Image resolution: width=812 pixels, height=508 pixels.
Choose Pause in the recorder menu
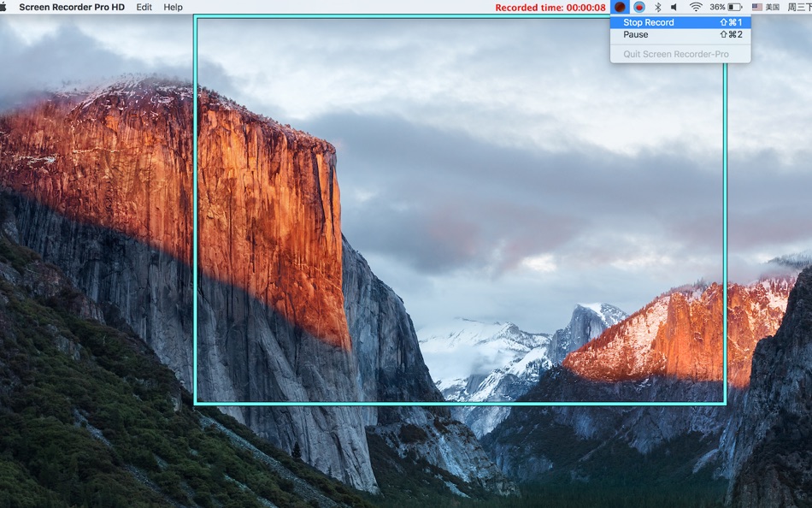click(680, 35)
